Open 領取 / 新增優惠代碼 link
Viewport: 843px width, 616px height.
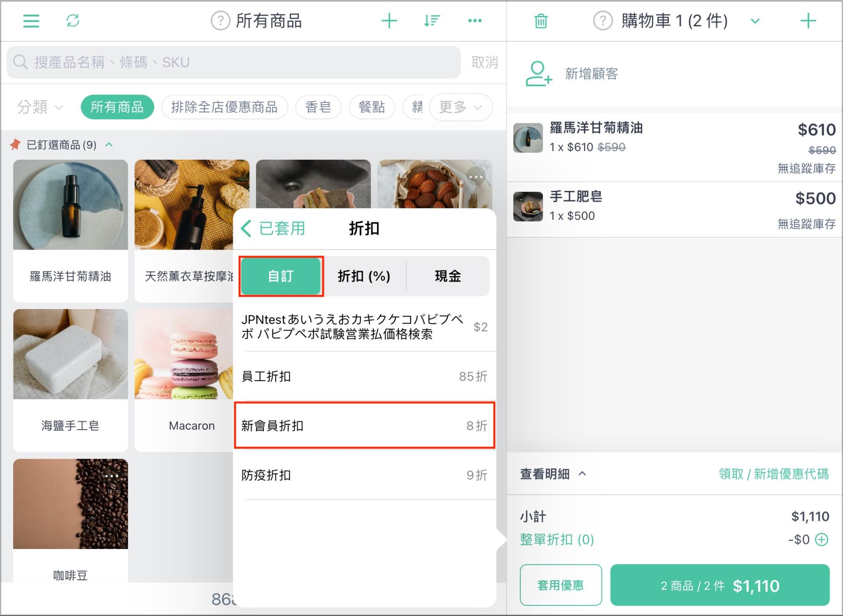773,473
